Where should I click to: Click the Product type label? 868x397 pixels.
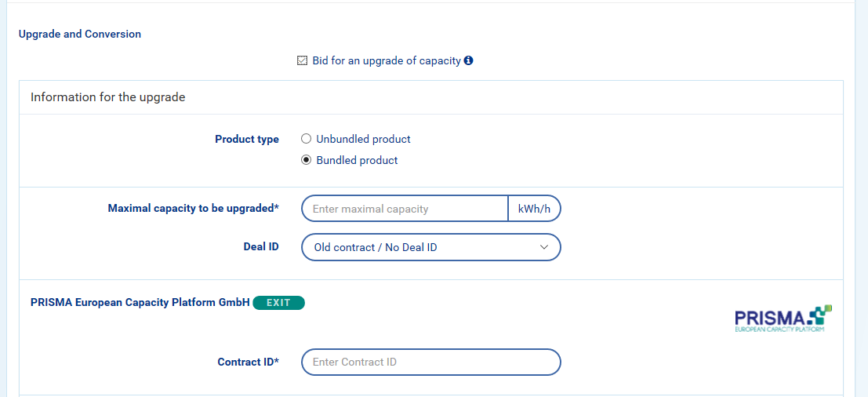247,139
